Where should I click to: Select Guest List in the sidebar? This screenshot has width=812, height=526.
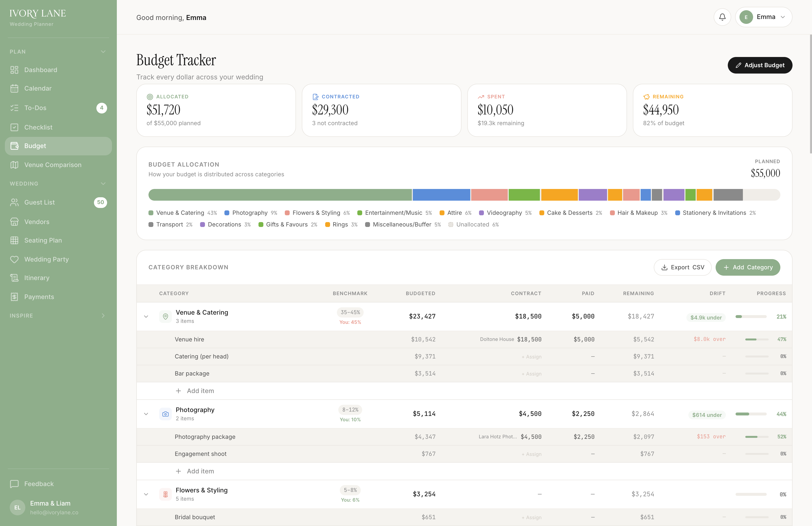(14, 202)
